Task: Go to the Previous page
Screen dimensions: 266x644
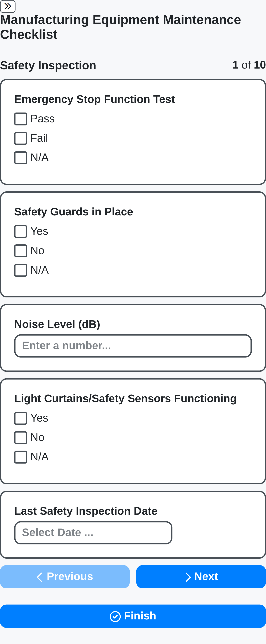Action: 65,577
